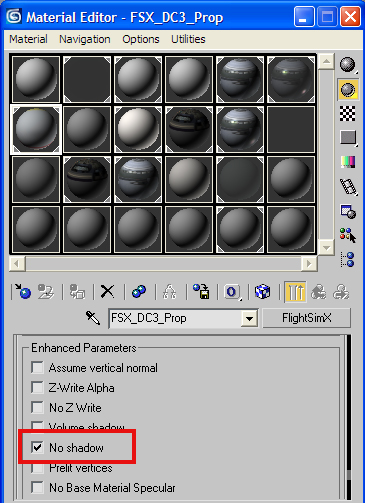Open the Utilities menu
The height and width of the screenshot is (503, 365).
point(188,39)
